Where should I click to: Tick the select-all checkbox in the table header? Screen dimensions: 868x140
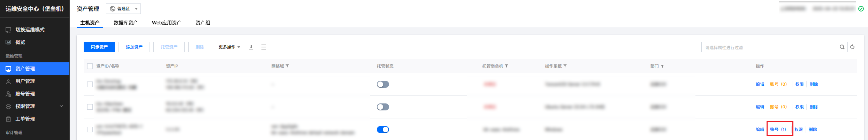[x=90, y=66]
